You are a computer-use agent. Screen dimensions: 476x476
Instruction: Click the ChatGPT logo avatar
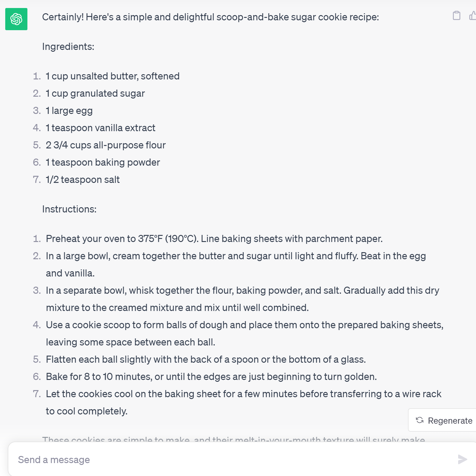(x=16, y=19)
